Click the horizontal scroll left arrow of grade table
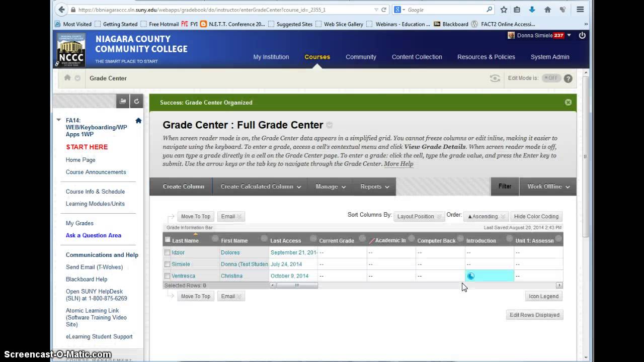Screen dimensions: 644x362 (273, 285)
